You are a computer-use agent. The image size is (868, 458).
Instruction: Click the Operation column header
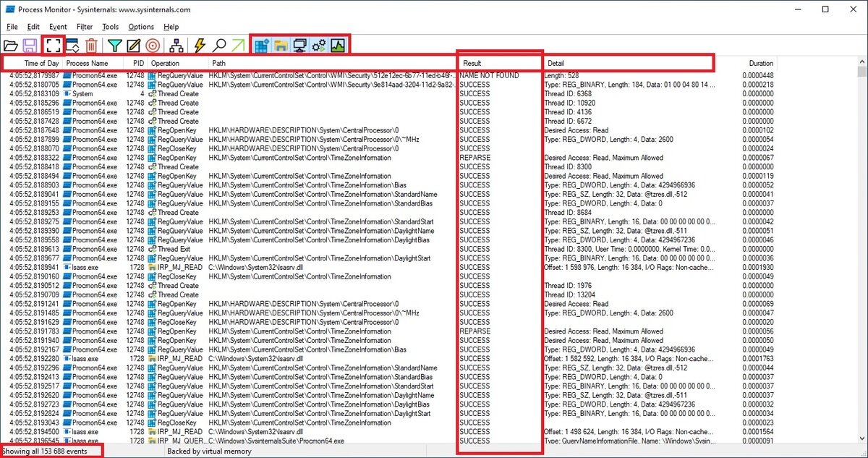click(x=178, y=64)
